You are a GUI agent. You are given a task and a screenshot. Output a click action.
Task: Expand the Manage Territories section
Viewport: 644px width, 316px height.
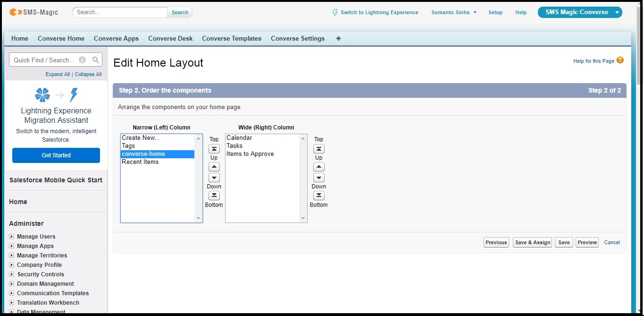pyautogui.click(x=12, y=256)
